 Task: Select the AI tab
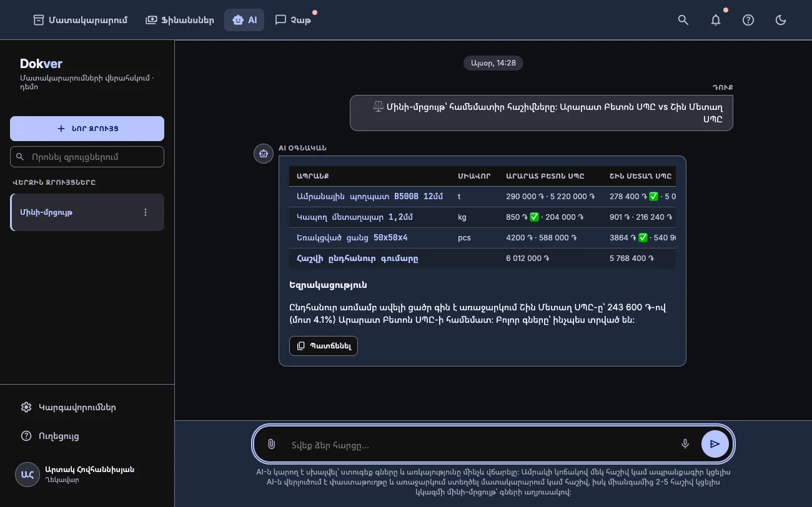[244, 20]
